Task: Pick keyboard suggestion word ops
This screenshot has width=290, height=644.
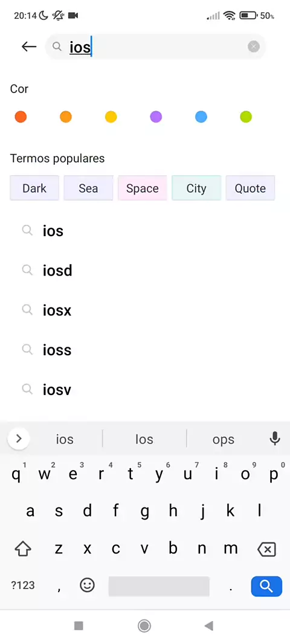Action: [x=224, y=439]
